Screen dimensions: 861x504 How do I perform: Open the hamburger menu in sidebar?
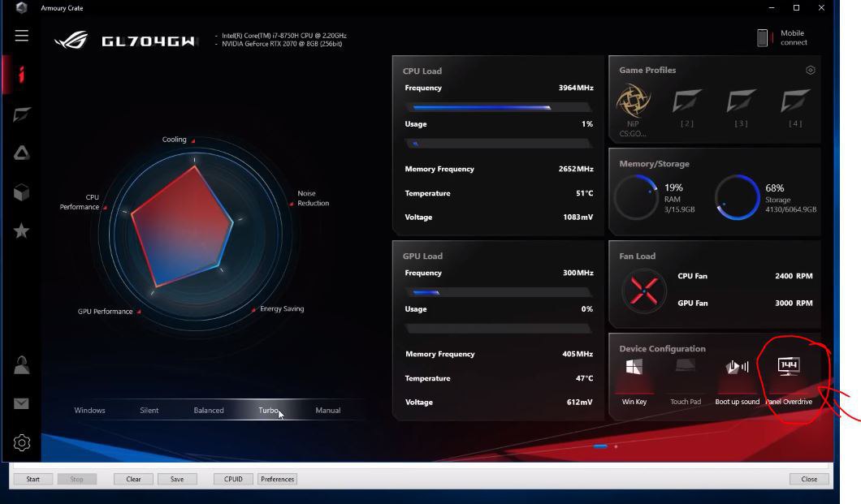[21, 36]
